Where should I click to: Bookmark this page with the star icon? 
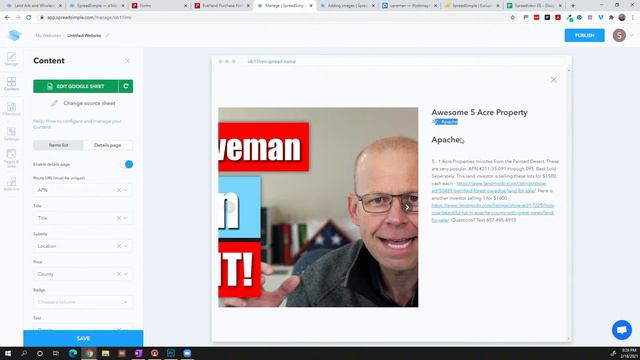(x=513, y=18)
